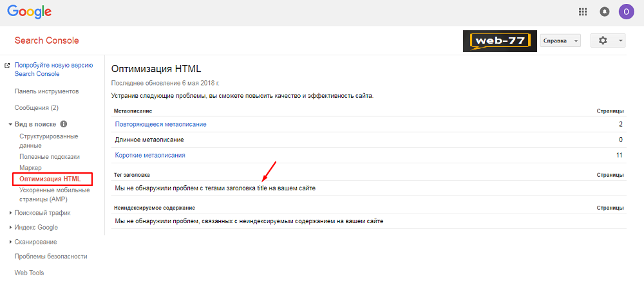Viewport: 644px width, 290px height.
Task: Click the no title tag problems message
Action: pyautogui.click(x=215, y=188)
